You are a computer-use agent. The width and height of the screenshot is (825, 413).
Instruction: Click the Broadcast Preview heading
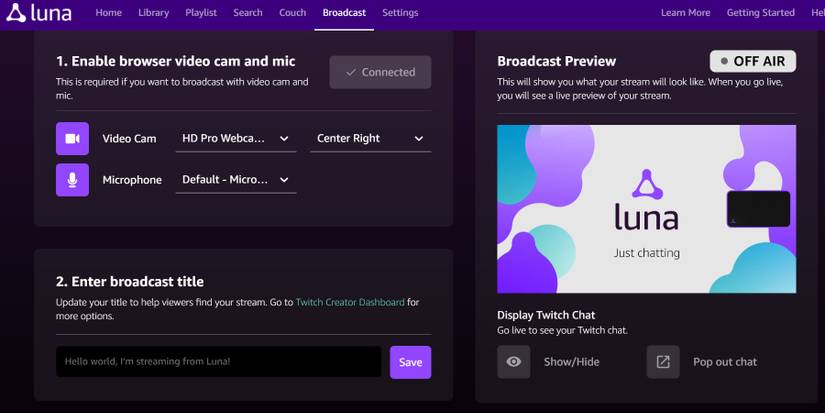[x=556, y=61]
